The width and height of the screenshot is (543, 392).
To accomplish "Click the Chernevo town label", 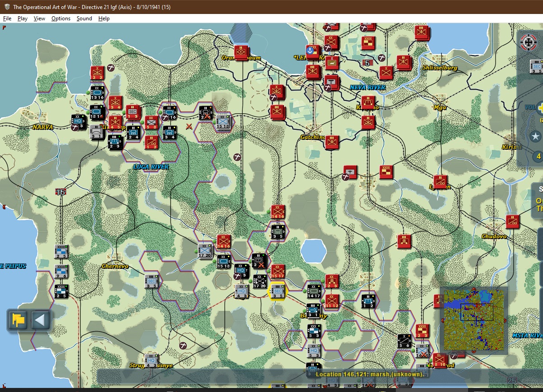I will pyautogui.click(x=115, y=266).
